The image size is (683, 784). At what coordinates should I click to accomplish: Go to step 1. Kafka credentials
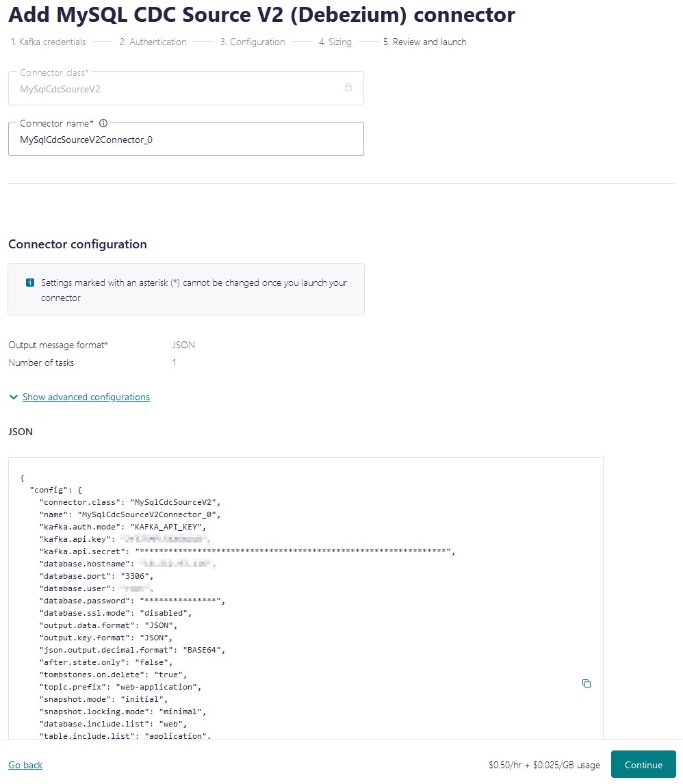click(48, 42)
